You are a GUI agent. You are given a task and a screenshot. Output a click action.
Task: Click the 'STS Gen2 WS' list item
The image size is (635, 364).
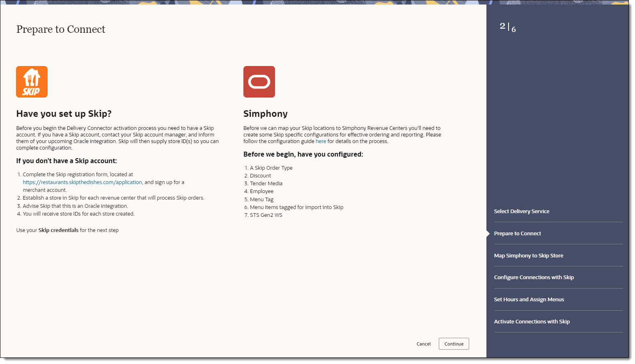pyautogui.click(x=266, y=215)
